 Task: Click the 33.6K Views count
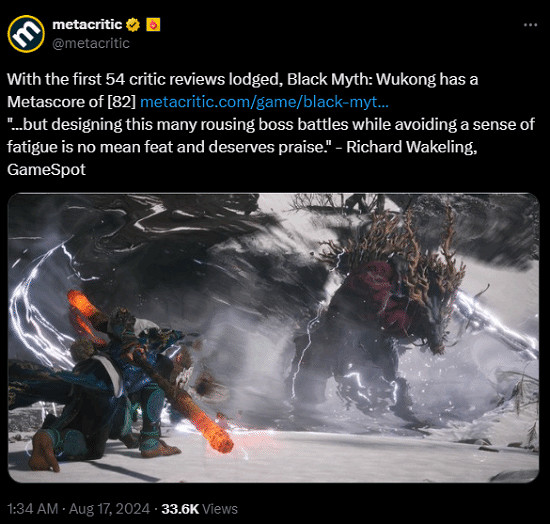click(x=199, y=509)
